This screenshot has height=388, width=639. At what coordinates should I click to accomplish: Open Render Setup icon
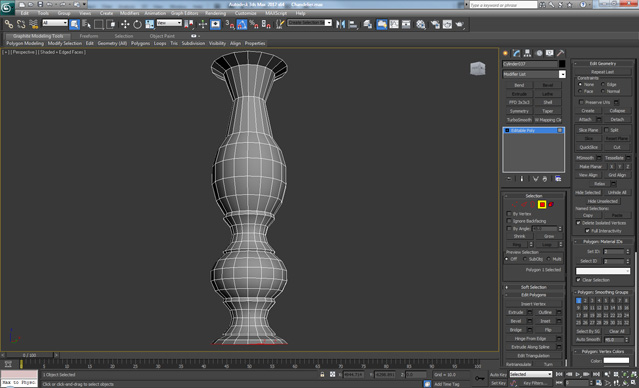click(x=435, y=24)
